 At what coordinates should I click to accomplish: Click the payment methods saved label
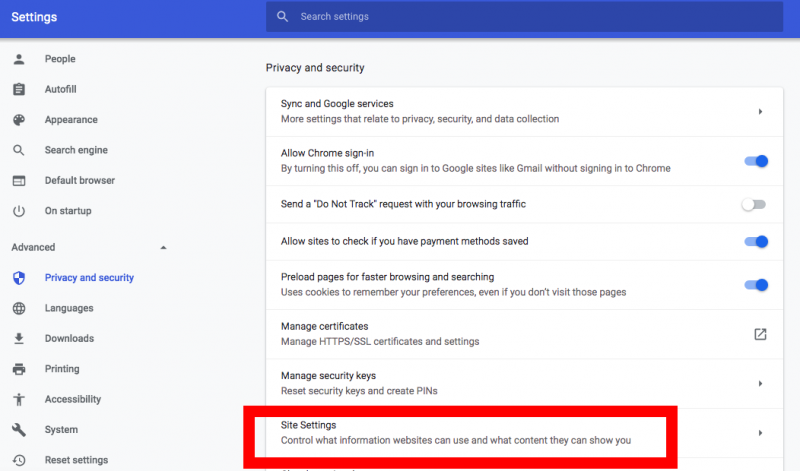[405, 241]
